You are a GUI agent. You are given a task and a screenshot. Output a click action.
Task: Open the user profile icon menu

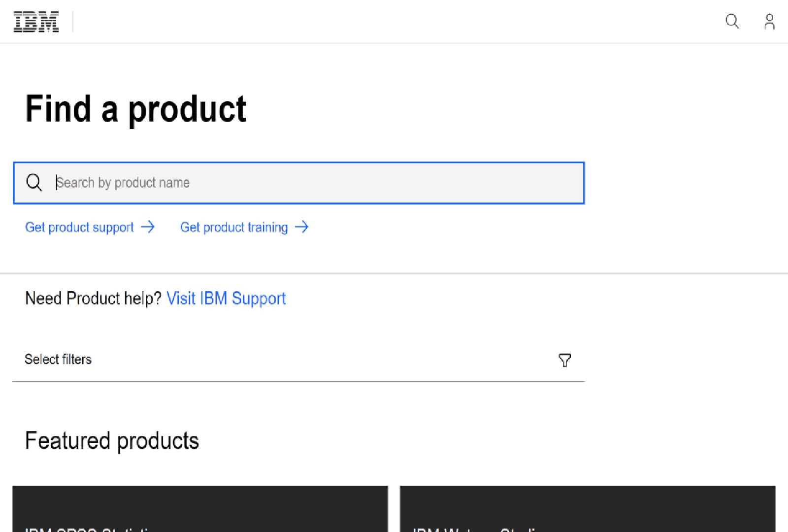click(769, 22)
